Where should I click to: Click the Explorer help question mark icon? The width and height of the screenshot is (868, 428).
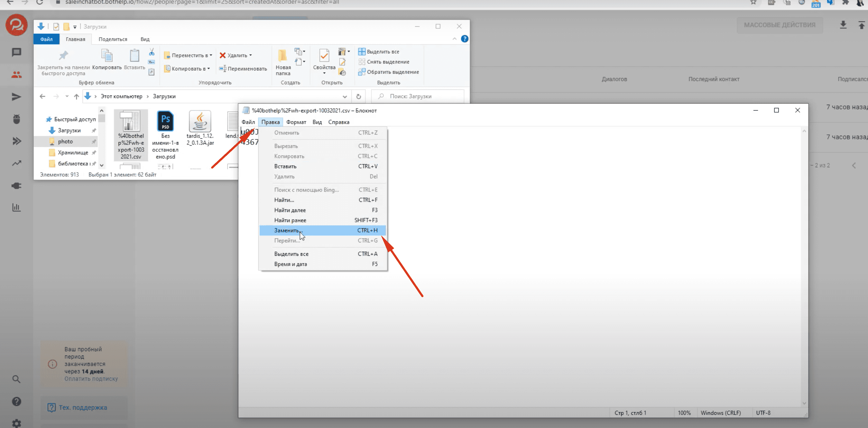click(464, 39)
